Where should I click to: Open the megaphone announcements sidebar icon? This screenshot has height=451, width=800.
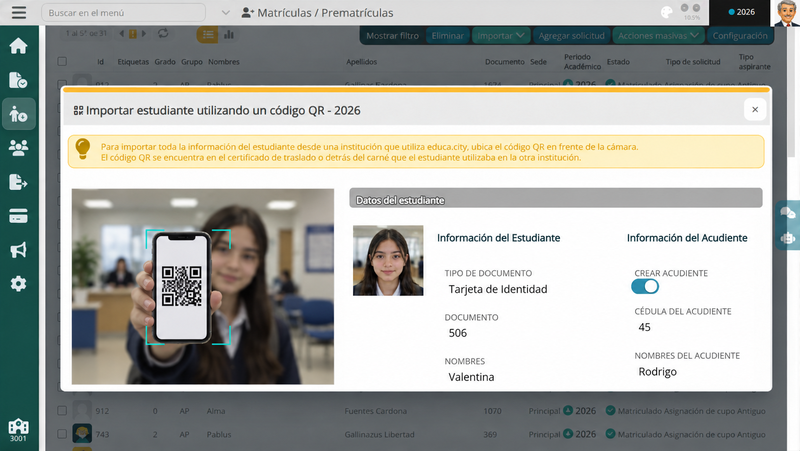(x=18, y=250)
